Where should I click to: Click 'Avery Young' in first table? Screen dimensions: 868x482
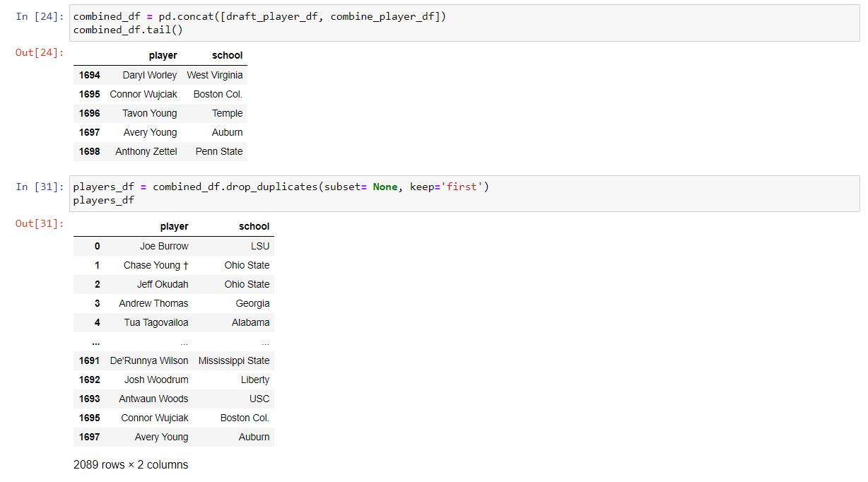[151, 132]
